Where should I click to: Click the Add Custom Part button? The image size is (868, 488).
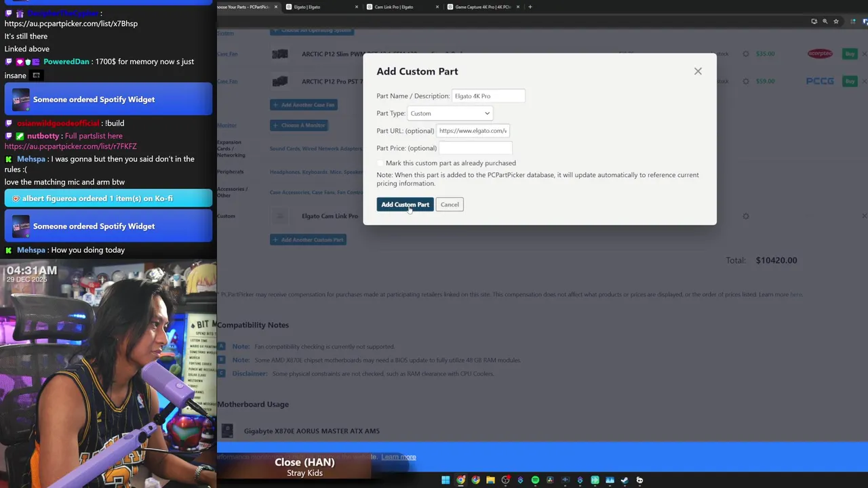click(405, 204)
